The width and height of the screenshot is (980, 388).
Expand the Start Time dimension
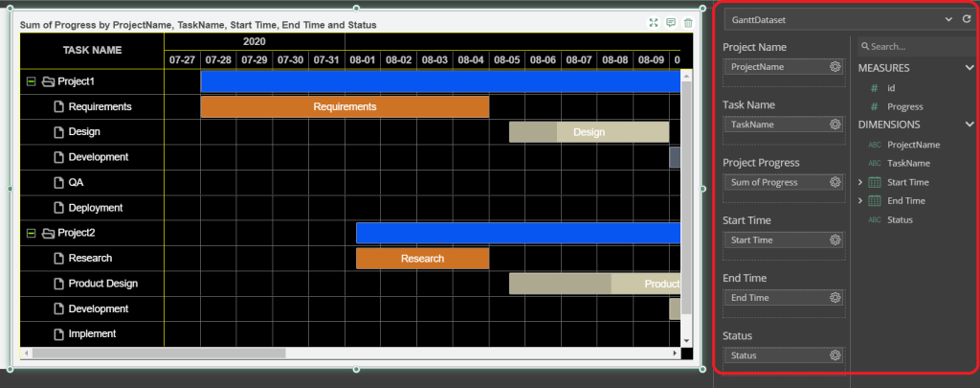860,182
